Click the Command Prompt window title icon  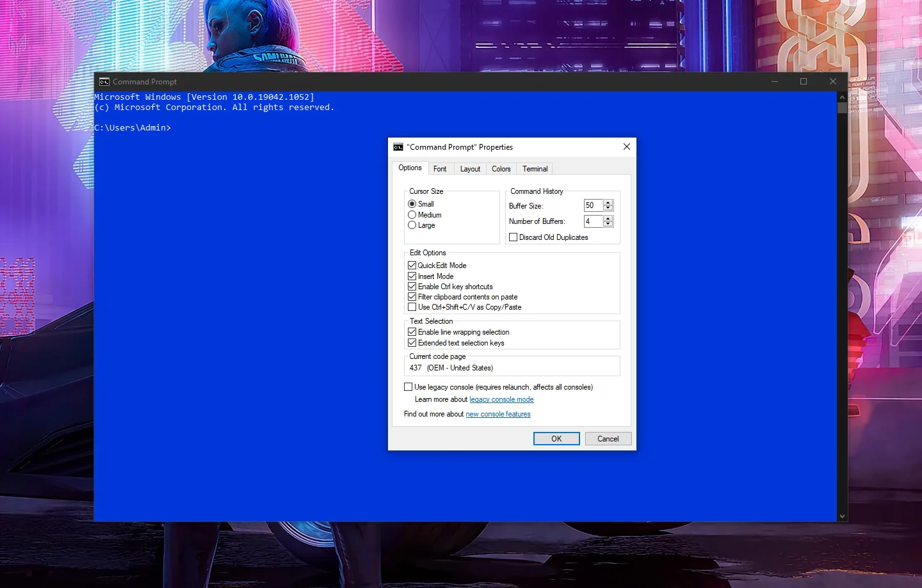[104, 82]
